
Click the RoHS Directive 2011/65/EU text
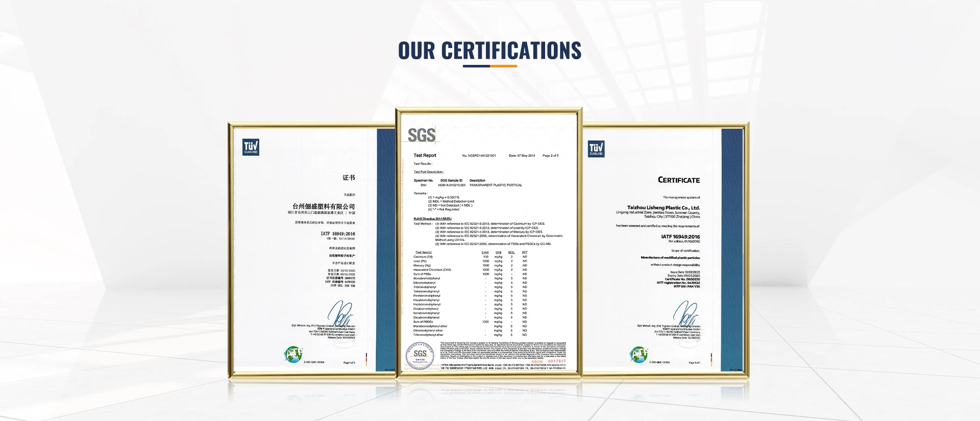pyautogui.click(x=432, y=219)
